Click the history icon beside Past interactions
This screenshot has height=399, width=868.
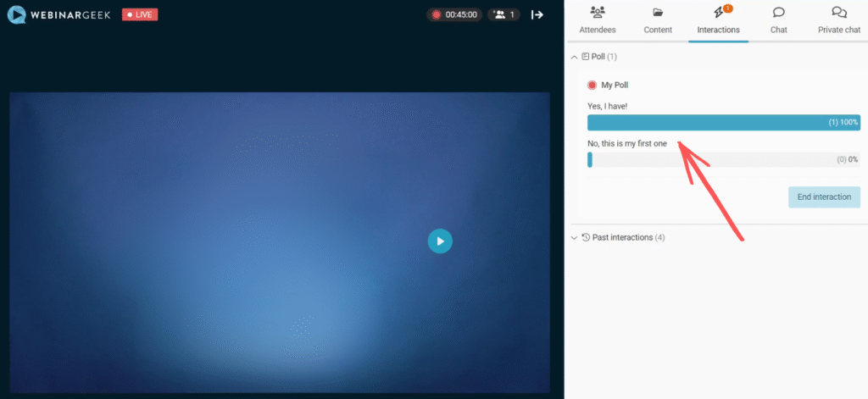click(587, 237)
